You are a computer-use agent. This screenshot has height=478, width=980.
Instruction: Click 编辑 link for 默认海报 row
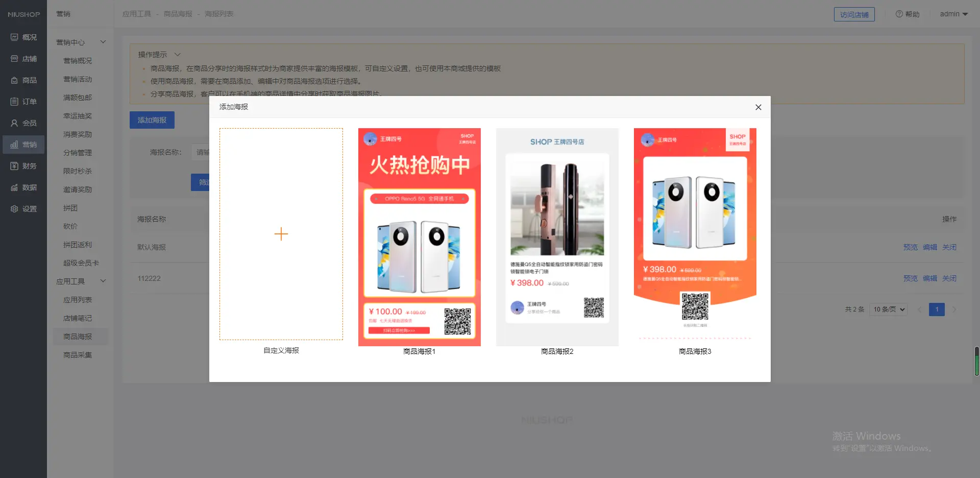click(929, 247)
